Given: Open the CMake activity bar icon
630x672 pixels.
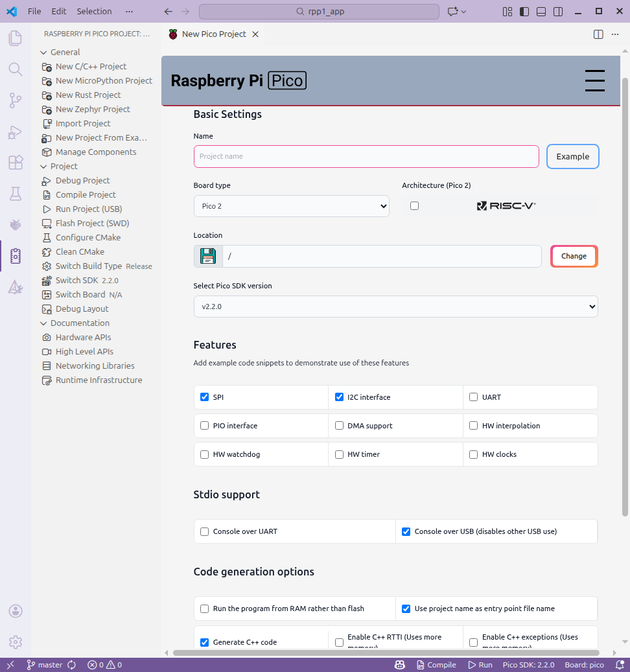Looking at the screenshot, I should (16, 287).
